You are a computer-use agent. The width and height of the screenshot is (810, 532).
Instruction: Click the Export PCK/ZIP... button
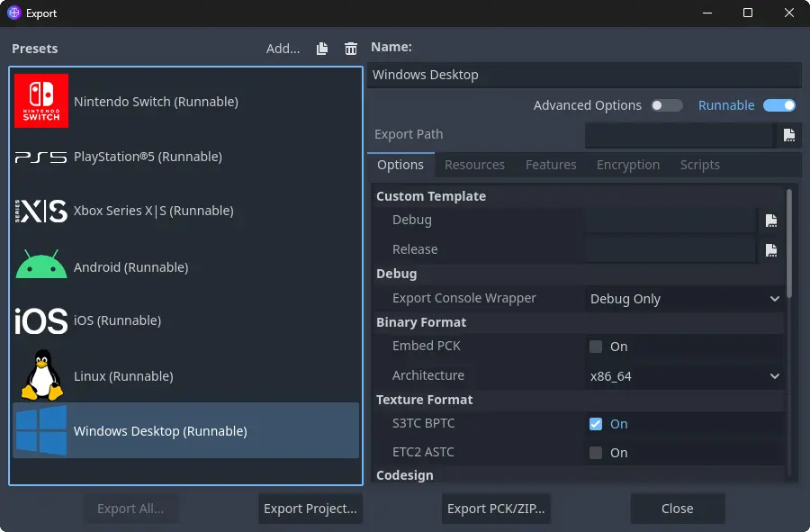click(x=496, y=509)
